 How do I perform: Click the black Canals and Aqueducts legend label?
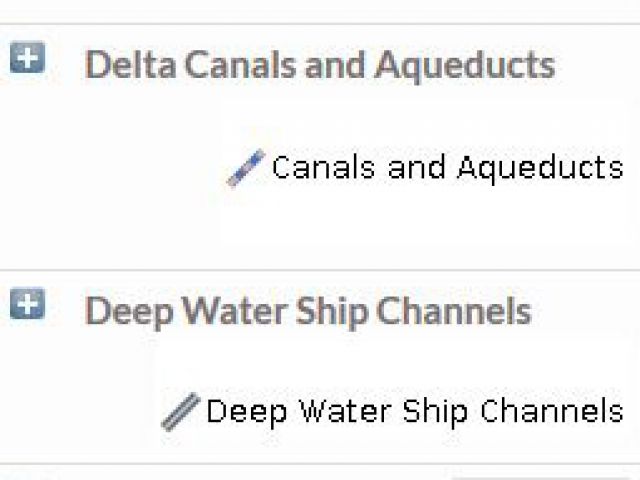click(x=447, y=168)
